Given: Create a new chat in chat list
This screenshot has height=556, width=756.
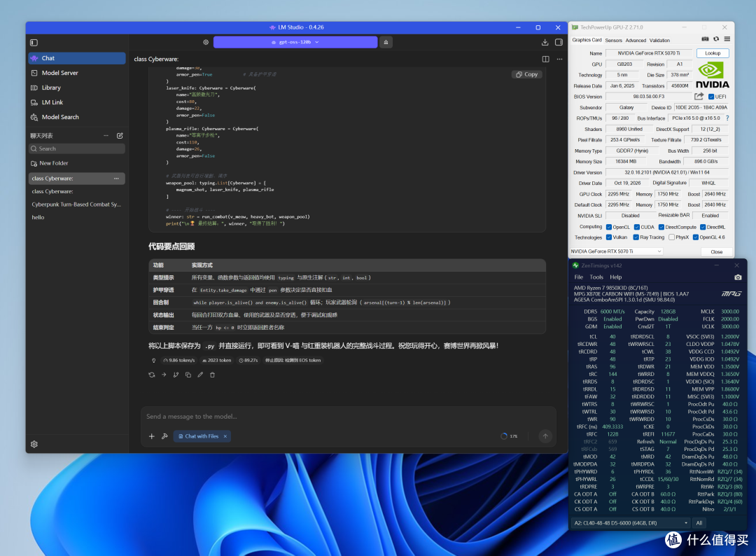Looking at the screenshot, I should (x=120, y=136).
